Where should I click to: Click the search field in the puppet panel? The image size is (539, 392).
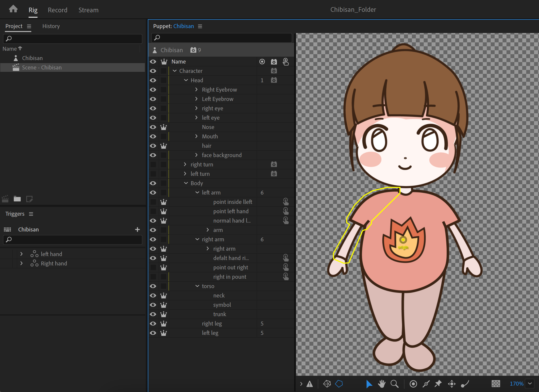point(221,38)
